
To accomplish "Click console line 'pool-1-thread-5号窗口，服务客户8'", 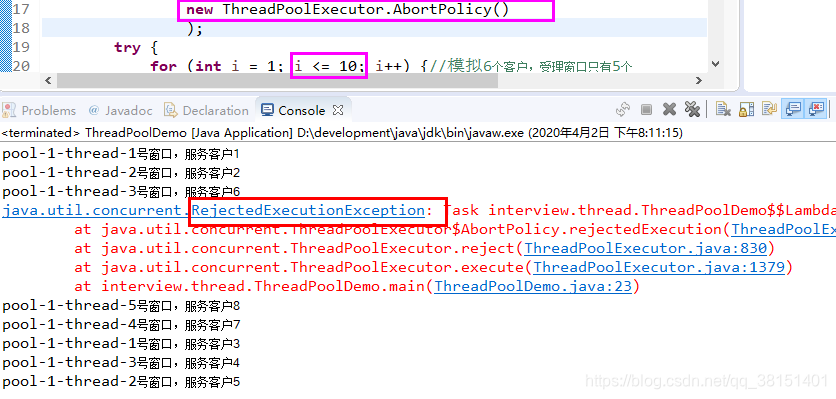I will click(x=121, y=306).
